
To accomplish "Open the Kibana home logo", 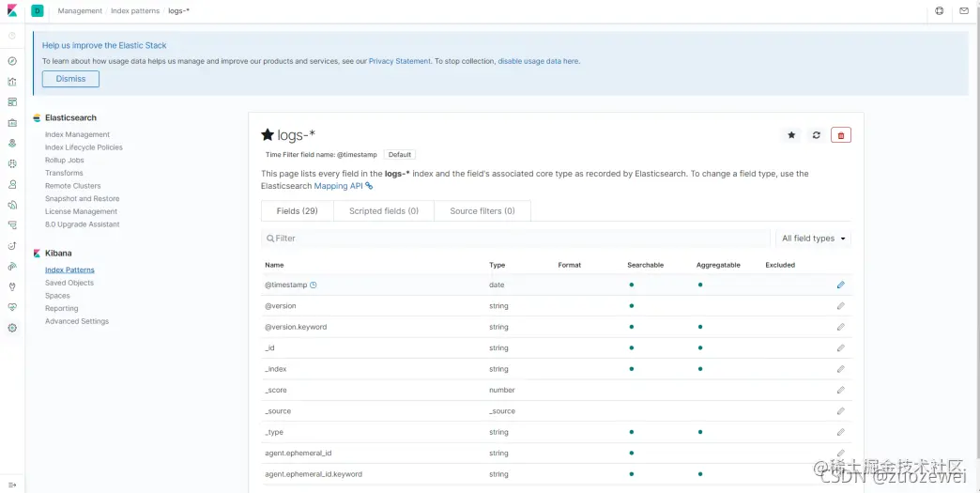I will click(x=12, y=10).
